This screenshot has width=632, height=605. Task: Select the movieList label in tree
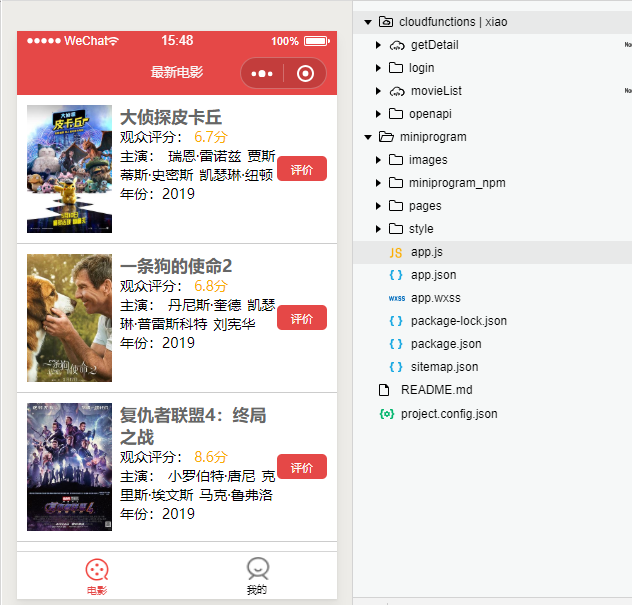point(437,91)
